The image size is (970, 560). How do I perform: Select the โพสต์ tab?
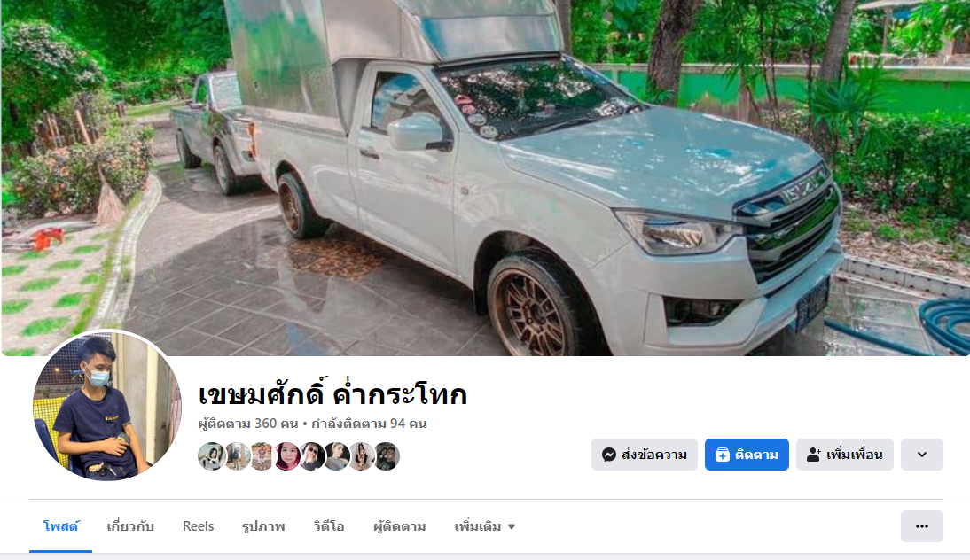point(60,526)
